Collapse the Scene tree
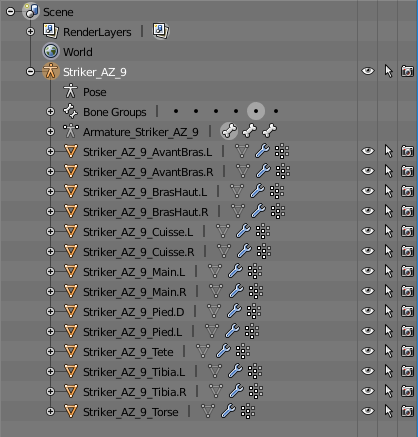The height and width of the screenshot is (437, 418). (11, 12)
